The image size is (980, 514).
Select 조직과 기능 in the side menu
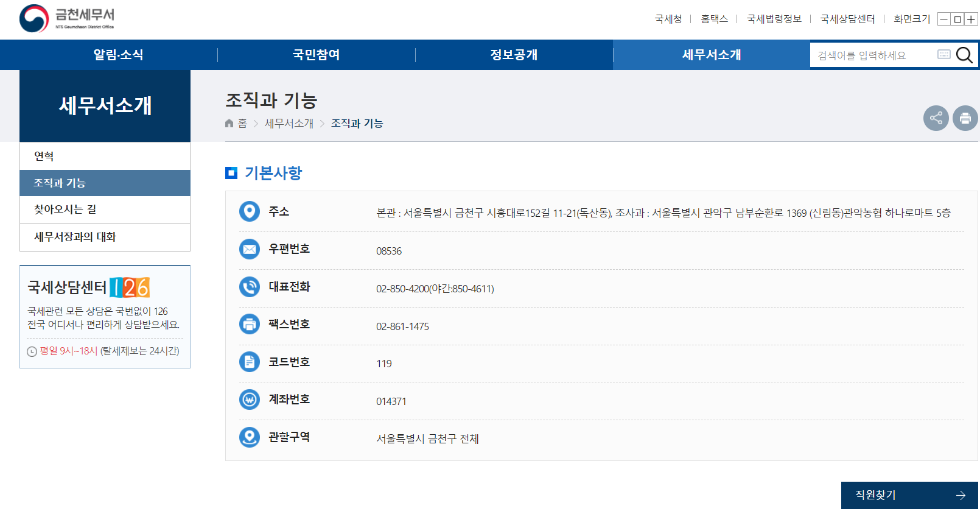point(105,183)
